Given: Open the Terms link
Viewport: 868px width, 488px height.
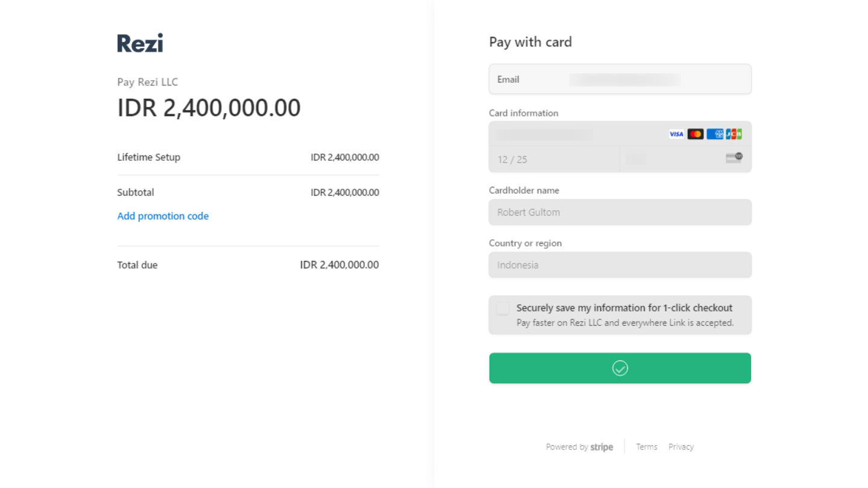Looking at the screenshot, I should (646, 447).
